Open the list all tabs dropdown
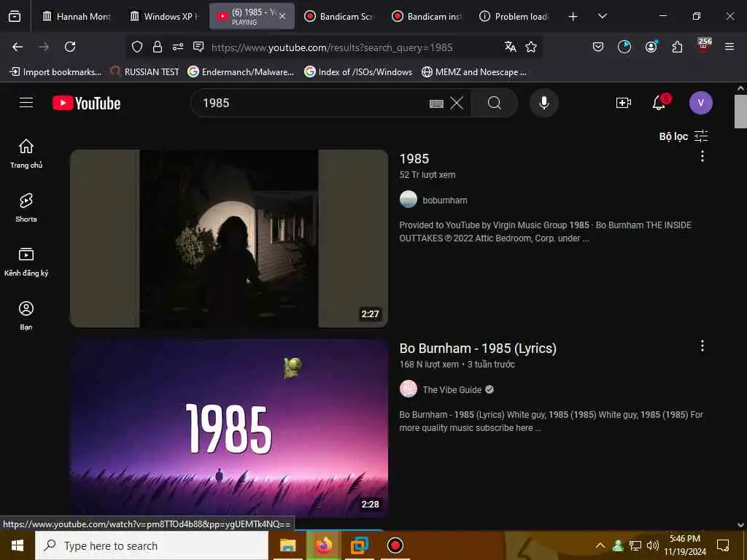The height and width of the screenshot is (560, 747). (x=602, y=16)
